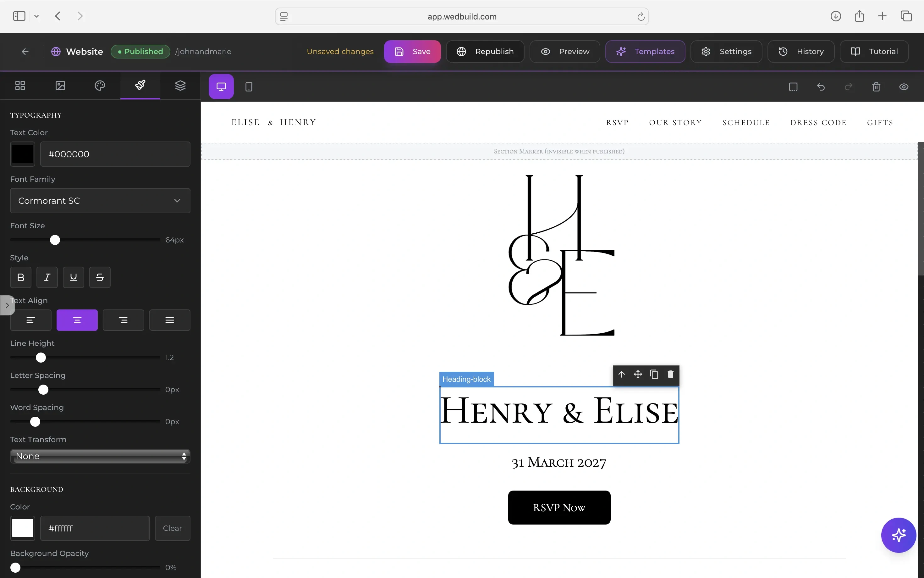This screenshot has width=924, height=578.
Task: Select the 31 March 2027 date text
Action: [559, 463]
